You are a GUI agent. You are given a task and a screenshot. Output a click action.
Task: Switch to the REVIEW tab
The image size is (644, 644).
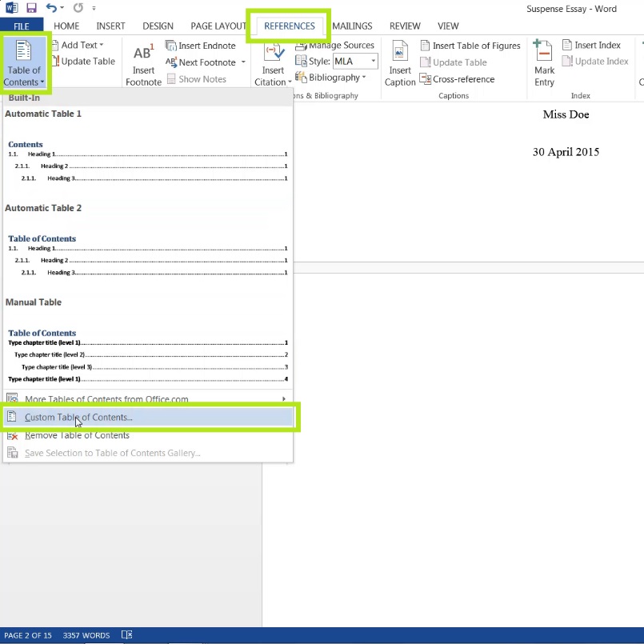[x=405, y=26]
